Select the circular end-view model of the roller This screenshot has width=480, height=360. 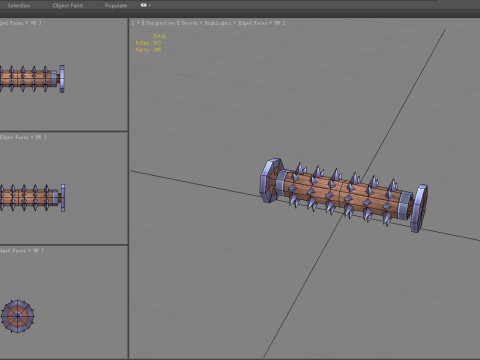[18, 316]
